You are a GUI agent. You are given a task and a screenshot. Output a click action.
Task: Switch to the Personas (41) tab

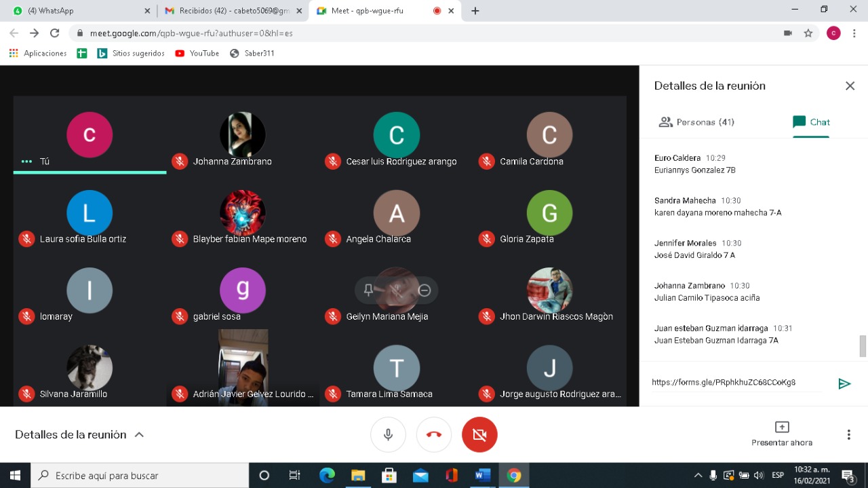pyautogui.click(x=696, y=122)
